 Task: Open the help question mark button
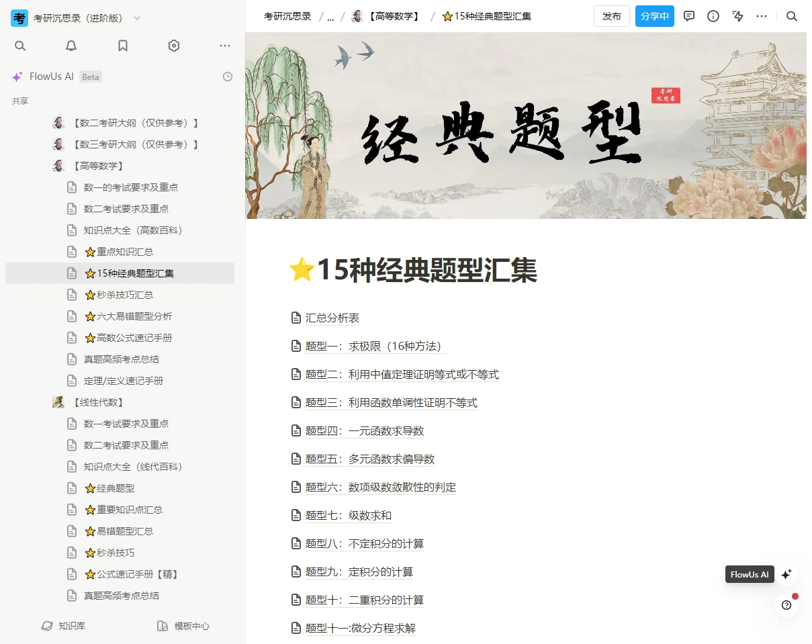click(786, 604)
